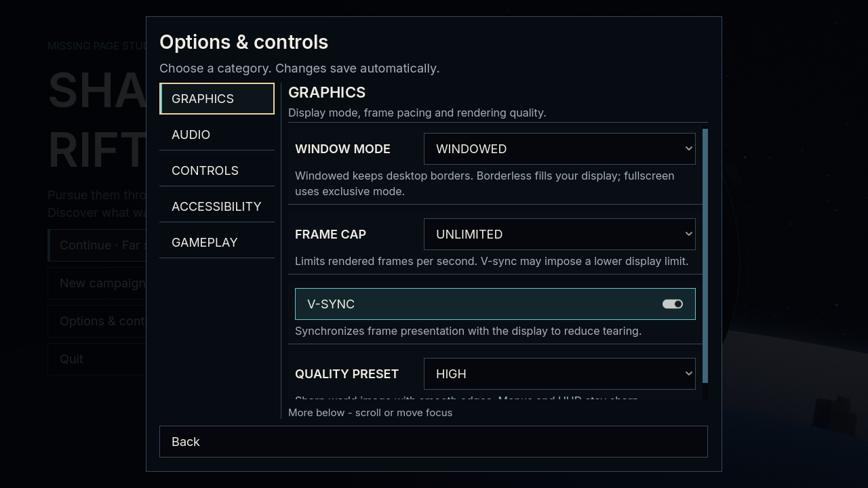Select the Gameplay category
868x488 pixels.
click(217, 242)
